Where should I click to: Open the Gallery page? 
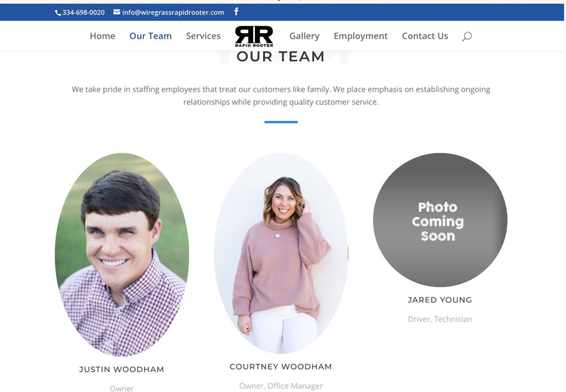[305, 36]
